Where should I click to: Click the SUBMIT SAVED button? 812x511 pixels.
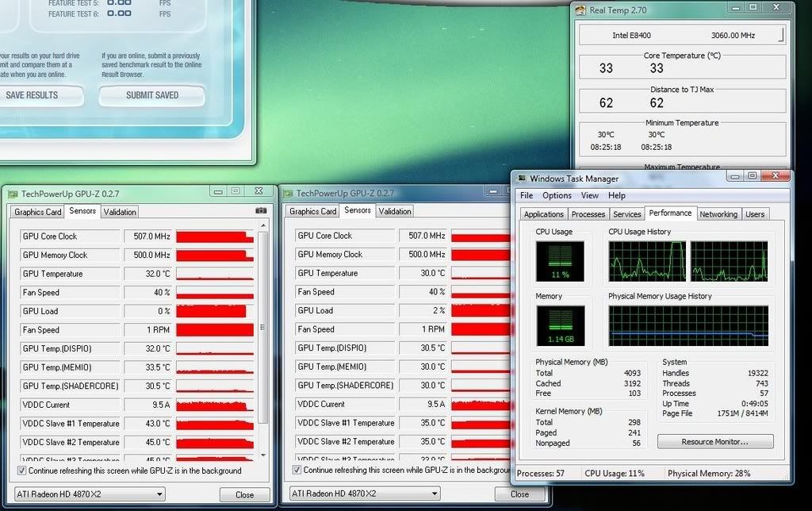pos(151,95)
